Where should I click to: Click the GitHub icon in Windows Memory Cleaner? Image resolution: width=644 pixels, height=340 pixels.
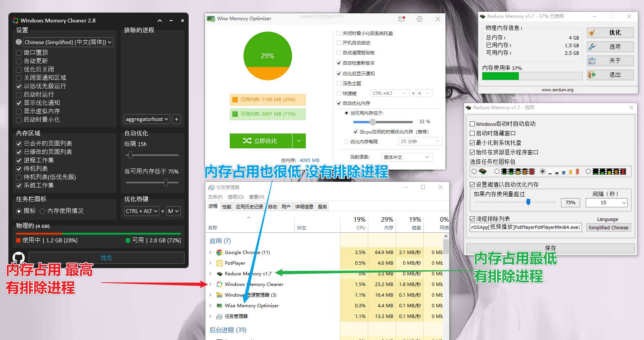[19, 258]
